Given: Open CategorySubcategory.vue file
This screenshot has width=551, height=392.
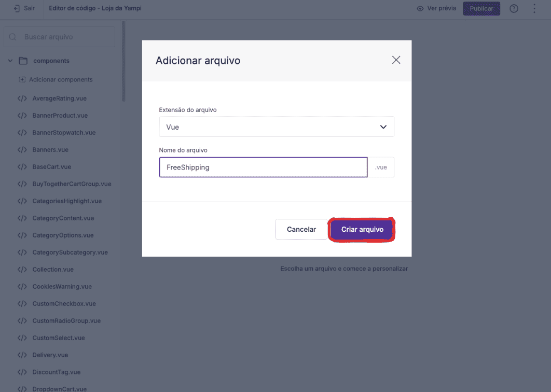Looking at the screenshot, I should (x=70, y=252).
